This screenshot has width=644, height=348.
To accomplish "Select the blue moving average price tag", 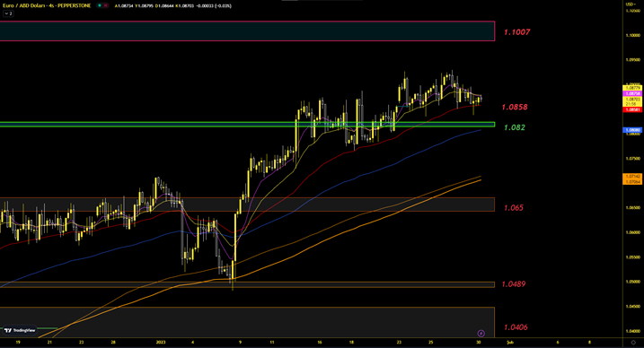I will click(x=632, y=130).
